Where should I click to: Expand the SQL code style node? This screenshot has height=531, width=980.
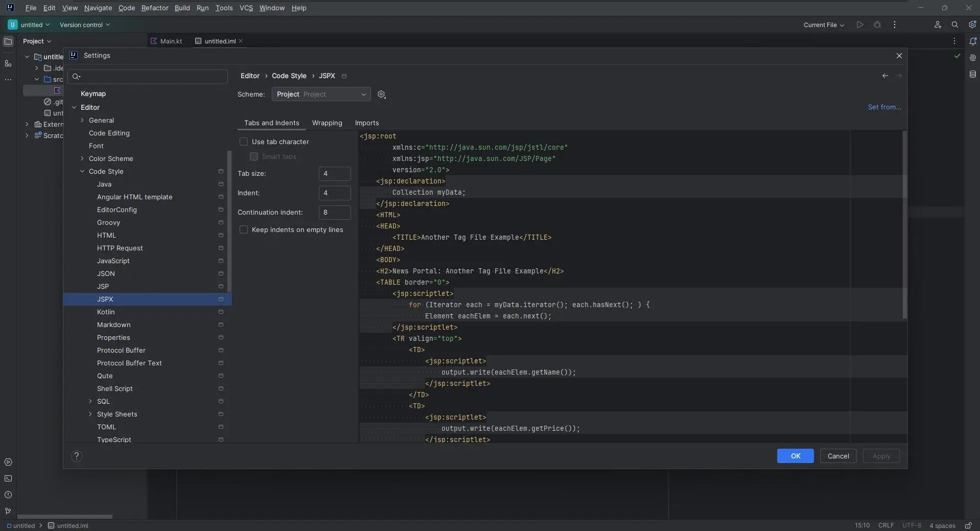(90, 402)
